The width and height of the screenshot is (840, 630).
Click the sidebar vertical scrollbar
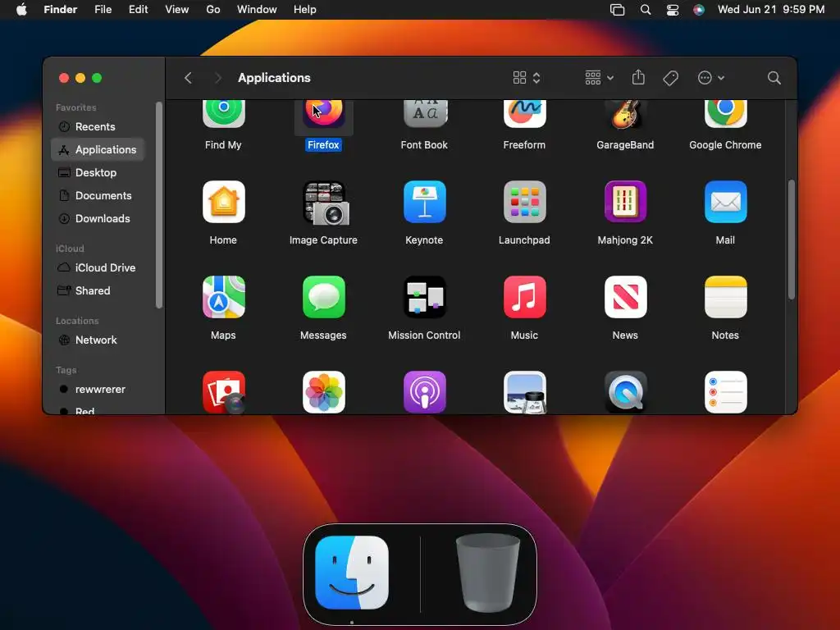coord(158,205)
